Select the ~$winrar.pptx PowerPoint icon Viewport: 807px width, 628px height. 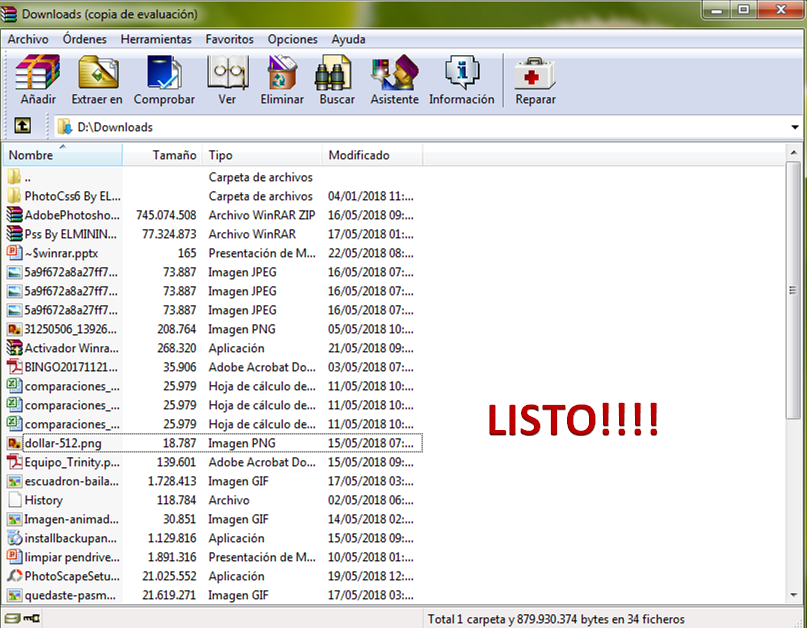[14, 253]
